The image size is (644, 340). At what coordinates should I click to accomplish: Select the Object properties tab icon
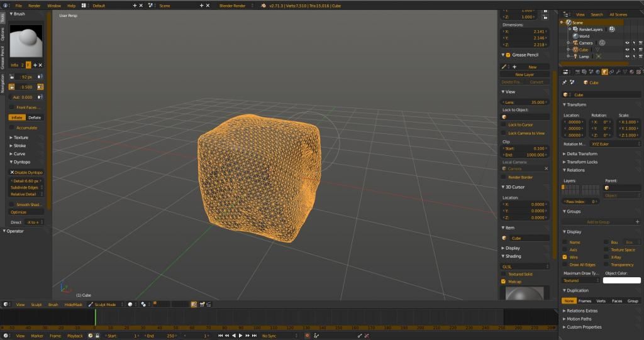coord(604,72)
